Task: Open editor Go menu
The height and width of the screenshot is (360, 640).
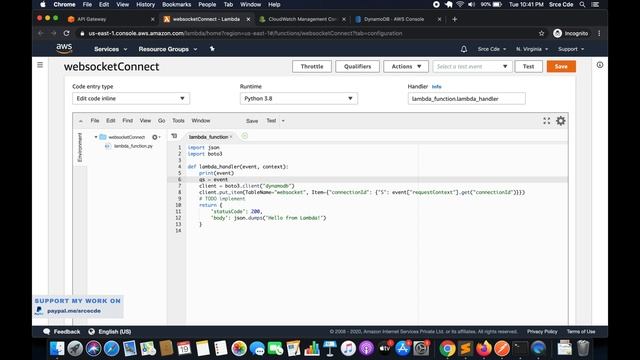Action: (x=162, y=121)
